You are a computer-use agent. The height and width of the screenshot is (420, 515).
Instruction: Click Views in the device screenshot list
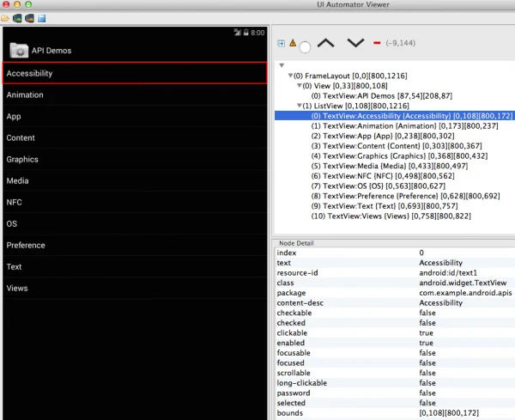(x=135, y=289)
